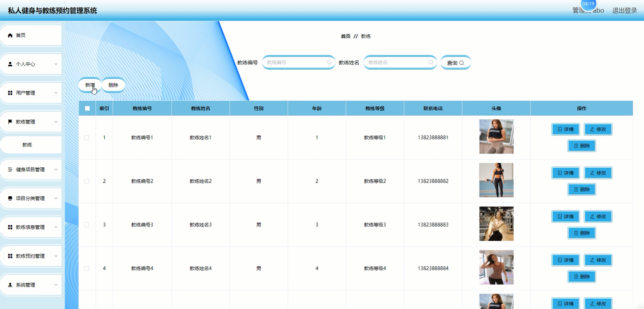Click cell 教练姓名2
Image resolution: width=644 pixels, height=309 pixels.
[200, 181]
